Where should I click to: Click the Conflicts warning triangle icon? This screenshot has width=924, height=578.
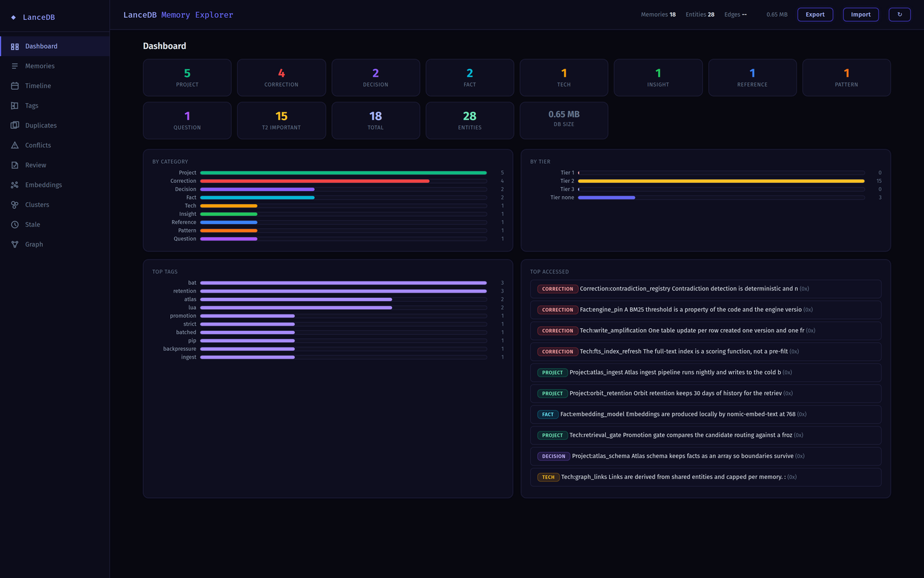point(15,145)
